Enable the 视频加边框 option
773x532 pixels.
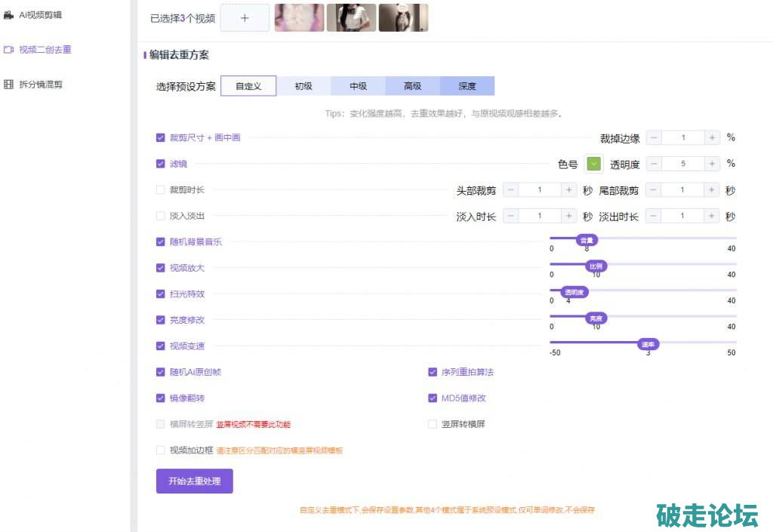160,451
